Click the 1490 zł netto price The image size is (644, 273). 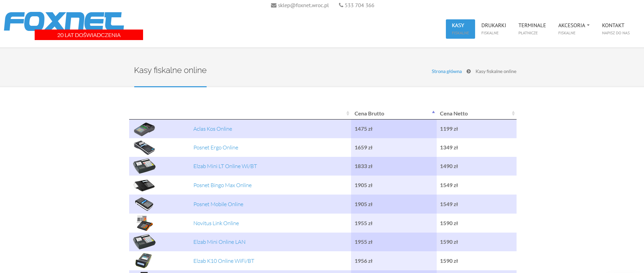[x=449, y=166]
